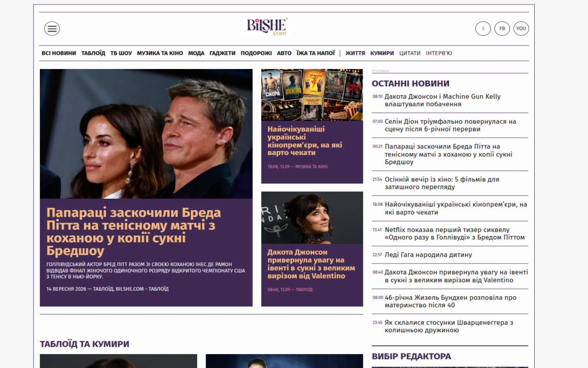Open the X social profile
Viewport: 588px width, 368px height.
coord(483,29)
